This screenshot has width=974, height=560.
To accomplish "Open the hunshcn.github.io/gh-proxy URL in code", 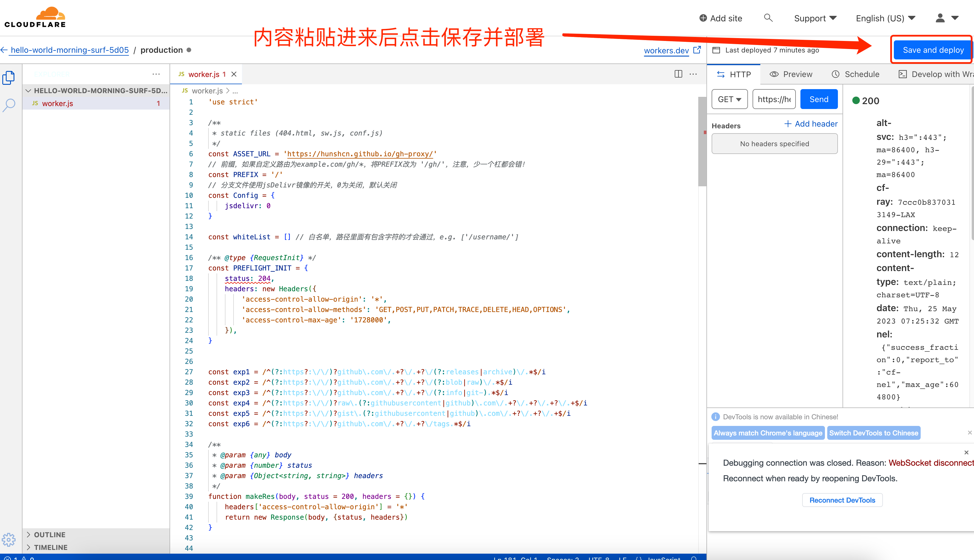I will [x=360, y=154].
